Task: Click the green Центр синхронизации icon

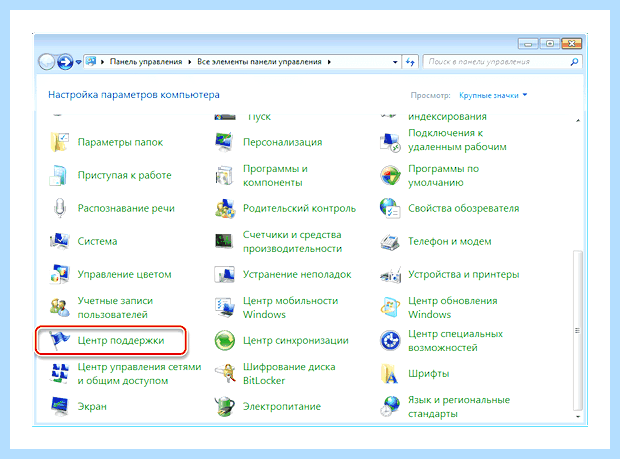Action: click(x=224, y=340)
